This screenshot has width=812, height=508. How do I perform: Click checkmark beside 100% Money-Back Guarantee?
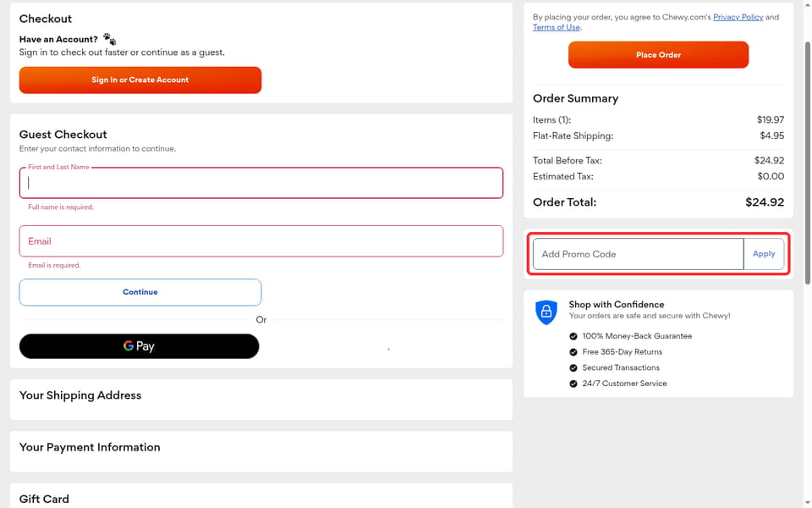click(x=573, y=336)
